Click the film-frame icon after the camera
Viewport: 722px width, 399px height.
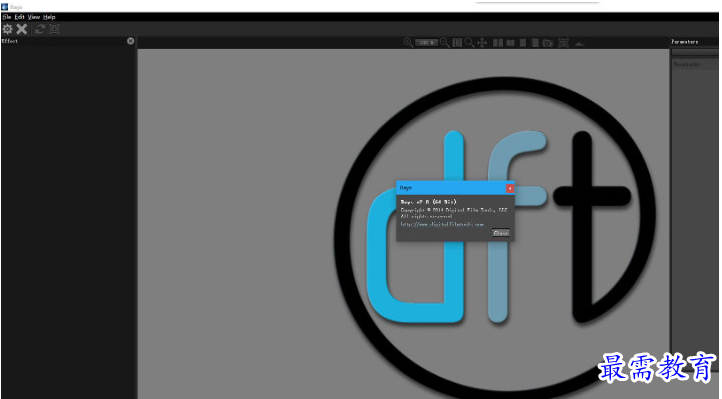point(564,43)
